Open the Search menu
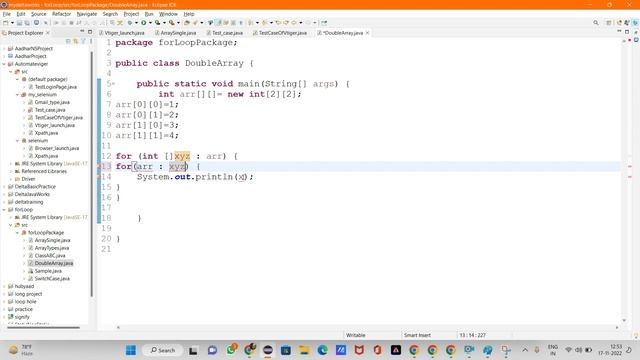Image resolution: width=640 pixels, height=360 pixels. tap(110, 14)
